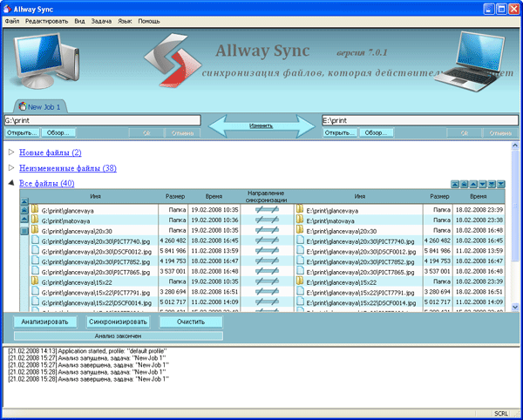Click the page-up double arrow in the left strip of the file table
The width and height of the screenshot is (523, 420).
[24, 210]
